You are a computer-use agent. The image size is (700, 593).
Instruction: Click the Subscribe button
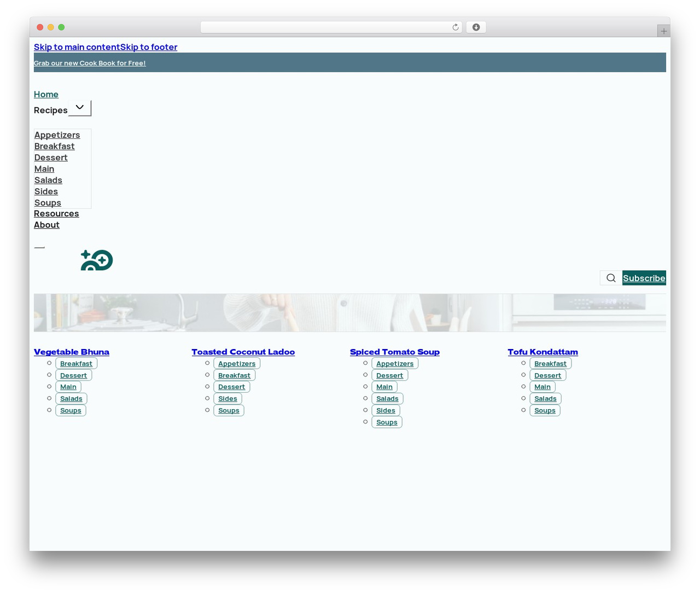tap(644, 278)
